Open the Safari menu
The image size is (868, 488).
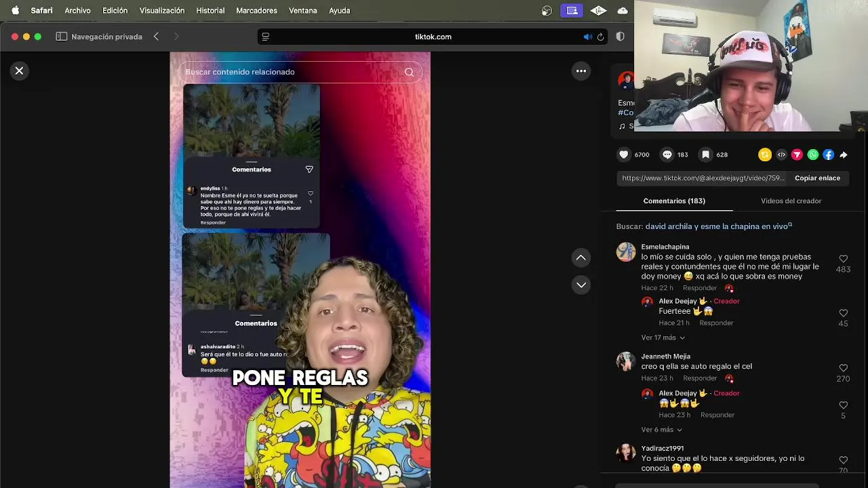[41, 10]
